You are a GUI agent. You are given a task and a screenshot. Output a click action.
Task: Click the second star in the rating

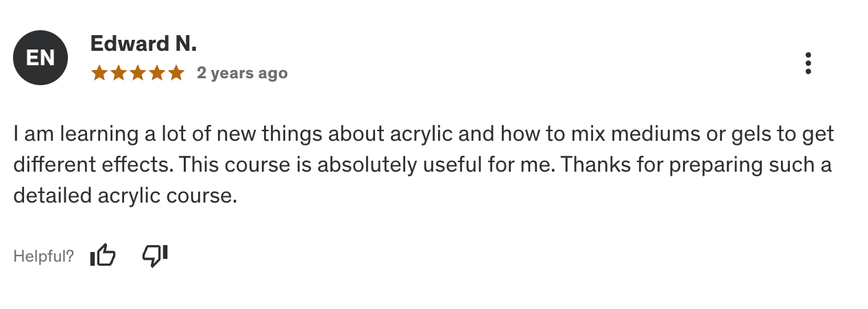pyautogui.click(x=118, y=73)
